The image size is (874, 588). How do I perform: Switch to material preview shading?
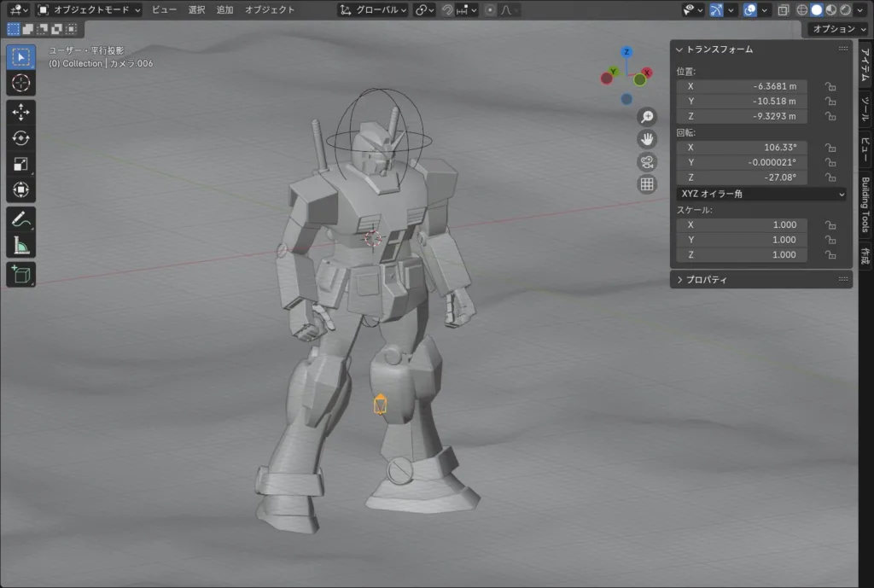[x=831, y=10]
